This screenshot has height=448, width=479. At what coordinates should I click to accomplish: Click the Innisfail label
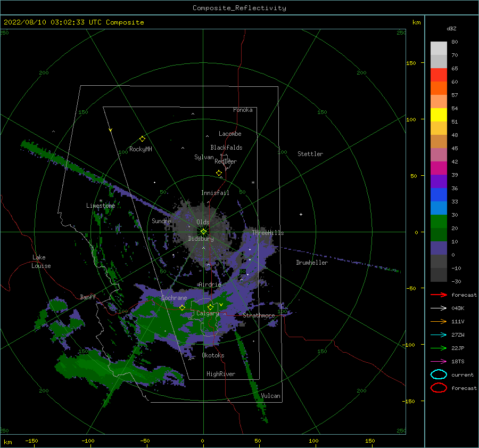coord(215,193)
